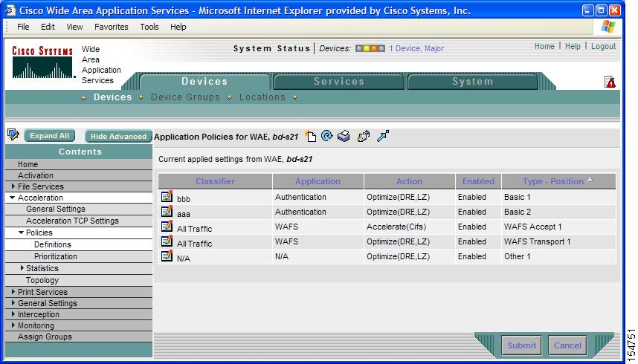Expand the Statistics tree node
The height and width of the screenshot is (364, 638).
click(22, 268)
